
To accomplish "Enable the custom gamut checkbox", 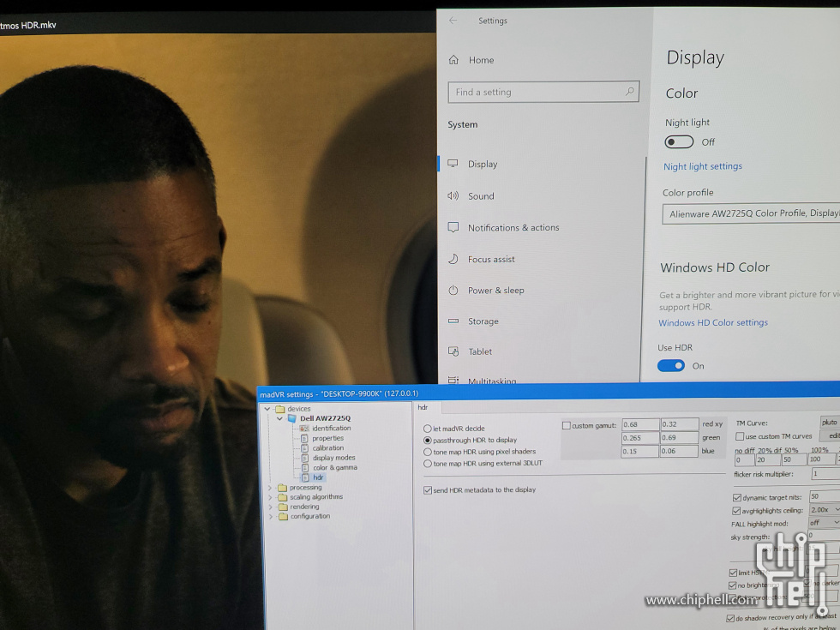I will point(567,425).
